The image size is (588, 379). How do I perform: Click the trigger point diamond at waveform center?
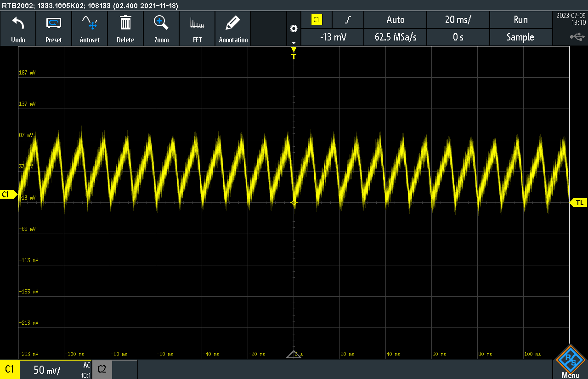click(x=294, y=203)
